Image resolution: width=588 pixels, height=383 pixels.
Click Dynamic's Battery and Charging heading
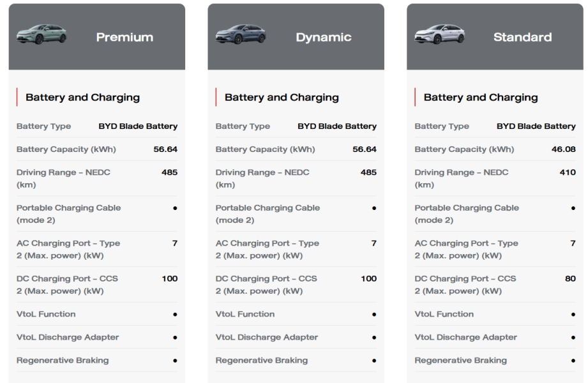coord(282,98)
